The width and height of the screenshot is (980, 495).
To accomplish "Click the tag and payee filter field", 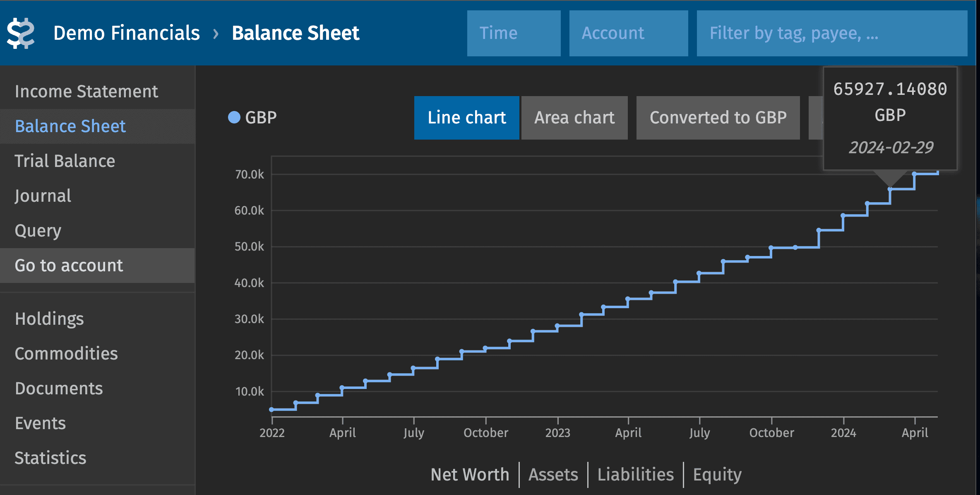I will 832,33.
